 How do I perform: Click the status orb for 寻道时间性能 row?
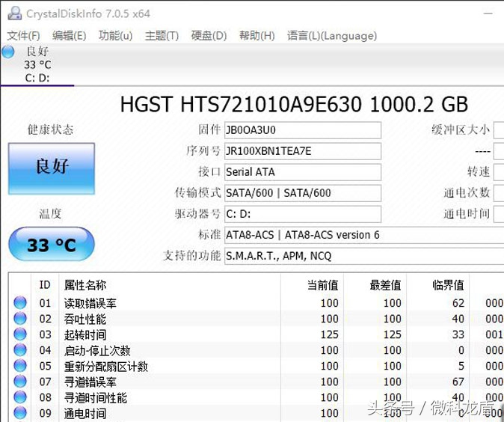[x=20, y=397]
